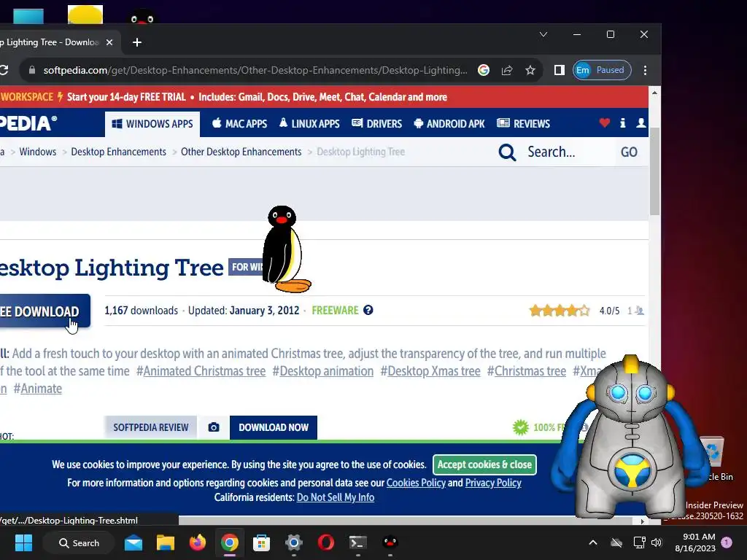Accept cookies and close banner
This screenshot has height=560, width=747.
[484, 464]
